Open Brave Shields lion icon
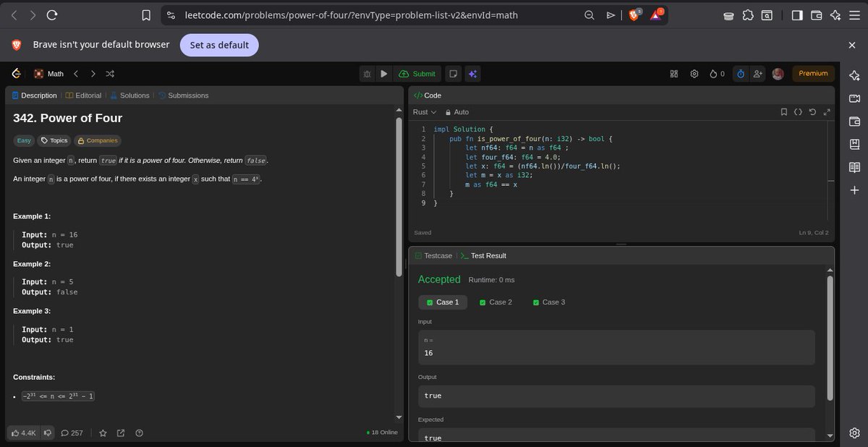Screen dimensions: 868x447 pyautogui.click(x=634, y=14)
